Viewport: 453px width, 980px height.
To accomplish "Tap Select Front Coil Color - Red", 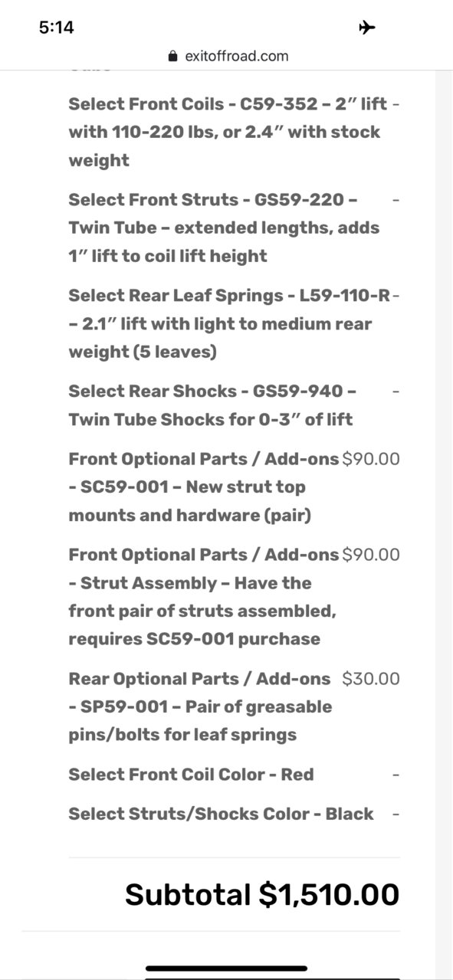I will tap(191, 774).
